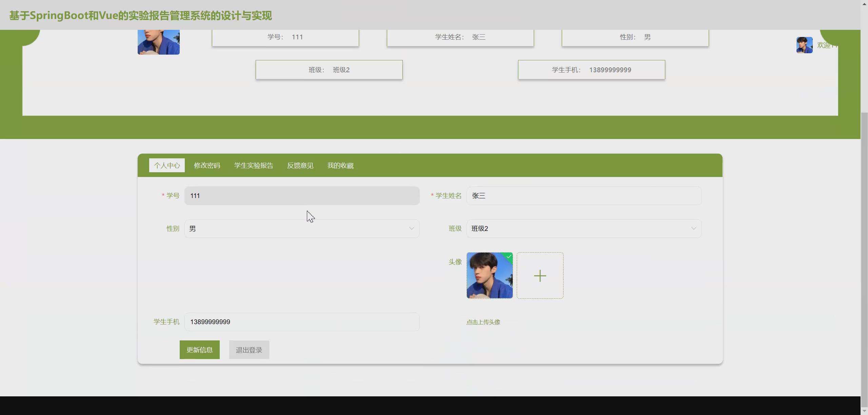Click the avatar preview beside the plus box

click(490, 275)
